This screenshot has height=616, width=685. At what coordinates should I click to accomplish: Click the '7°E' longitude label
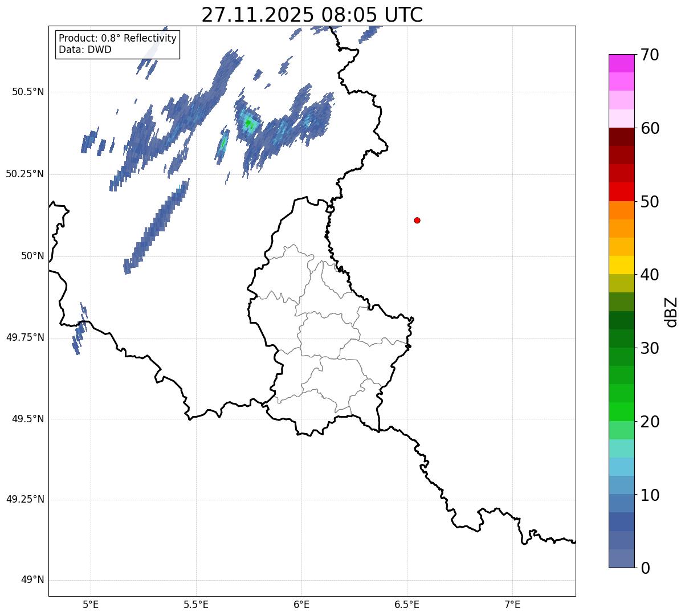click(513, 605)
